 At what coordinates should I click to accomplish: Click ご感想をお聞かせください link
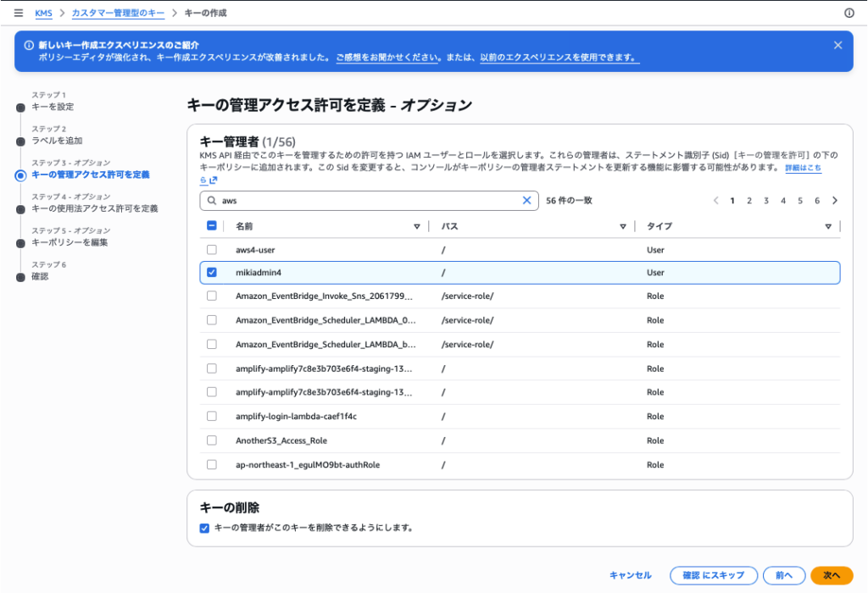pos(387,57)
